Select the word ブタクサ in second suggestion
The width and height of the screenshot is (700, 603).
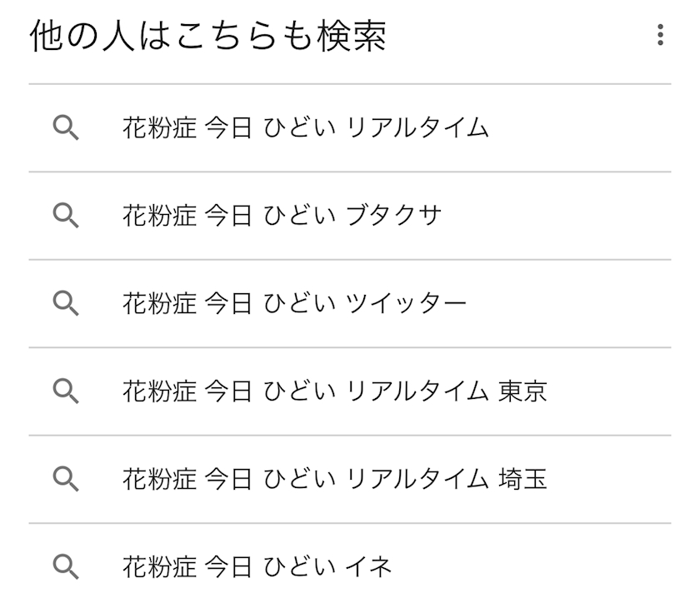click(x=393, y=216)
